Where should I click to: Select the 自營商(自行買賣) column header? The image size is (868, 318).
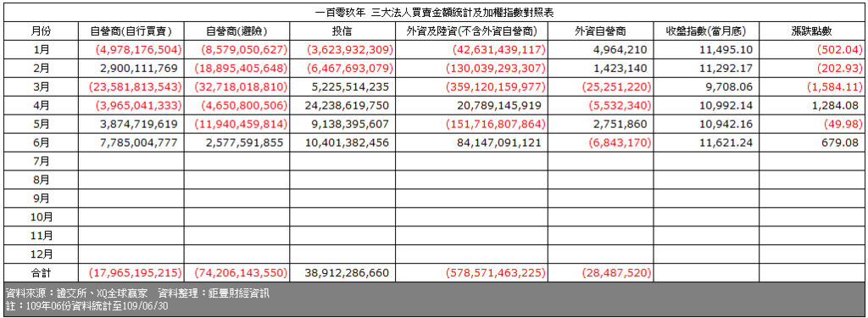coord(131,31)
